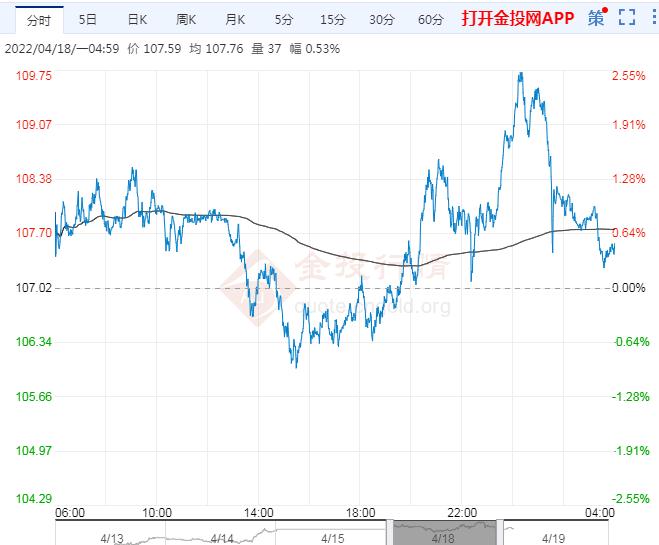Click the 均 107.76 average readout
The image size is (659, 545).
point(216,49)
